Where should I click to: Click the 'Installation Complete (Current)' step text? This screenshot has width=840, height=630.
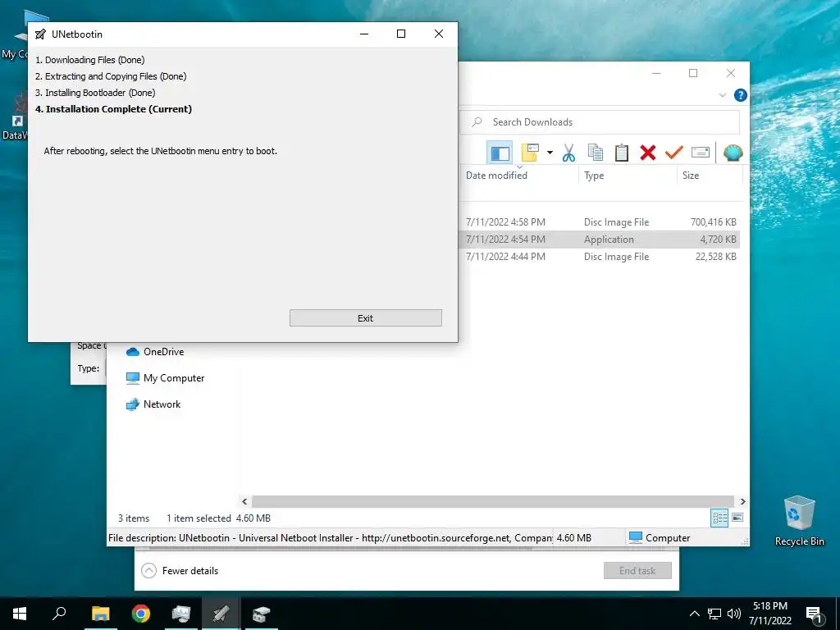tap(113, 109)
